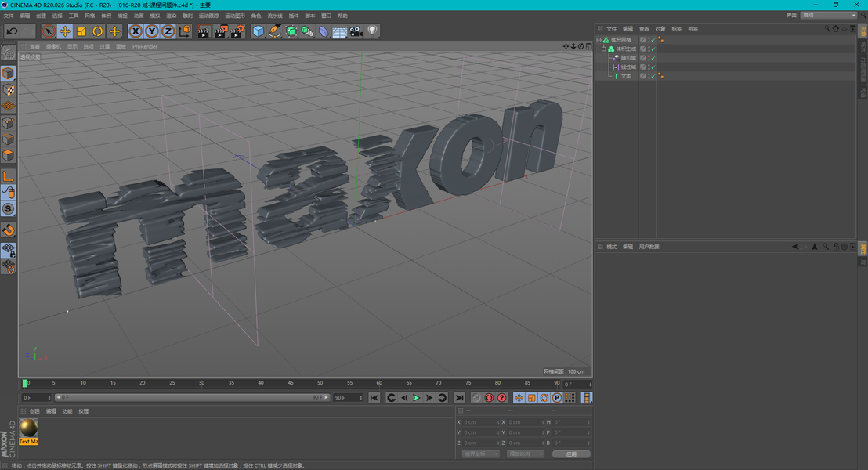The image size is (868, 470).
Task: Toggle Scale keyframe recording in timeline bar
Action: 531,397
